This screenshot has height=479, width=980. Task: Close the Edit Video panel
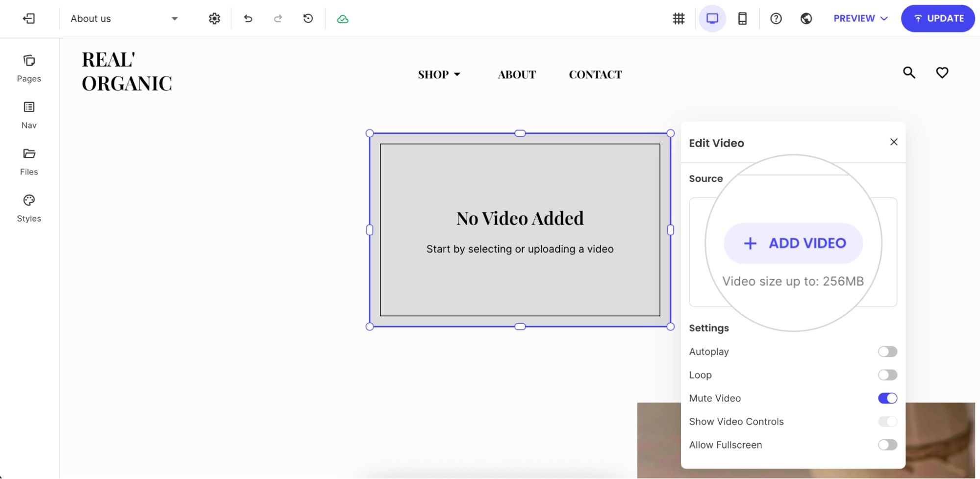click(x=894, y=142)
